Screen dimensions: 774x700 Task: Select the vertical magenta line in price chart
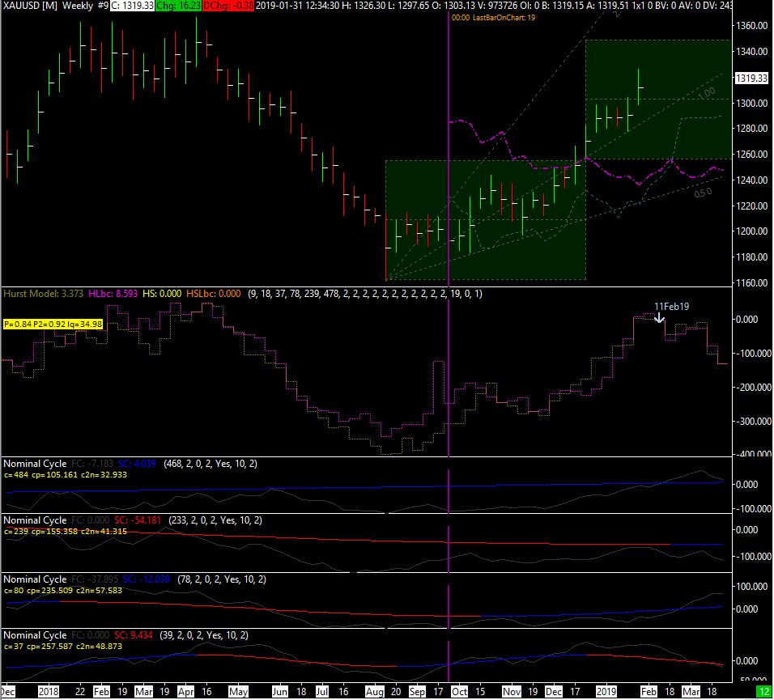(449, 148)
